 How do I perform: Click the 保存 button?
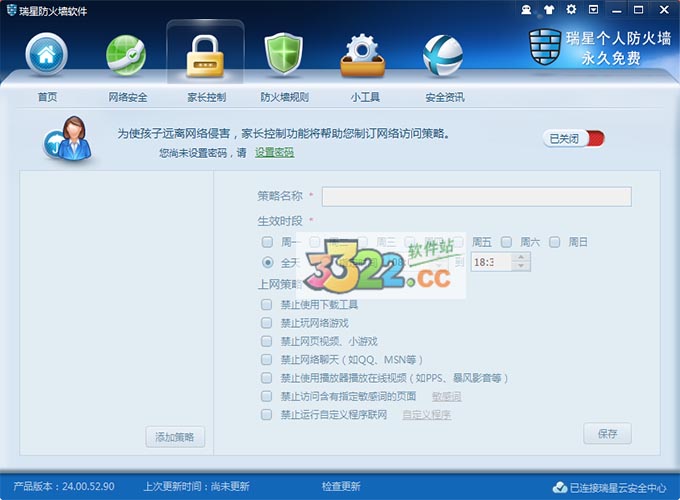coord(607,433)
